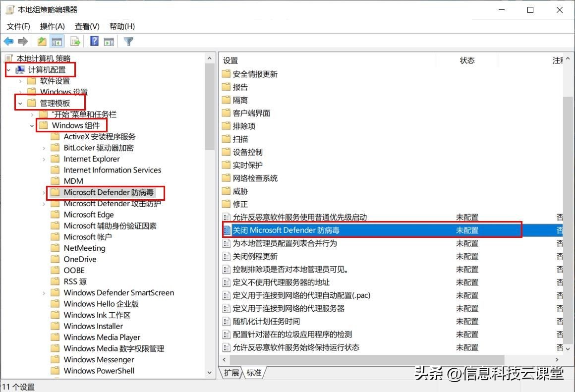Click the up one level folder icon
The image size is (575, 392).
[42, 42]
